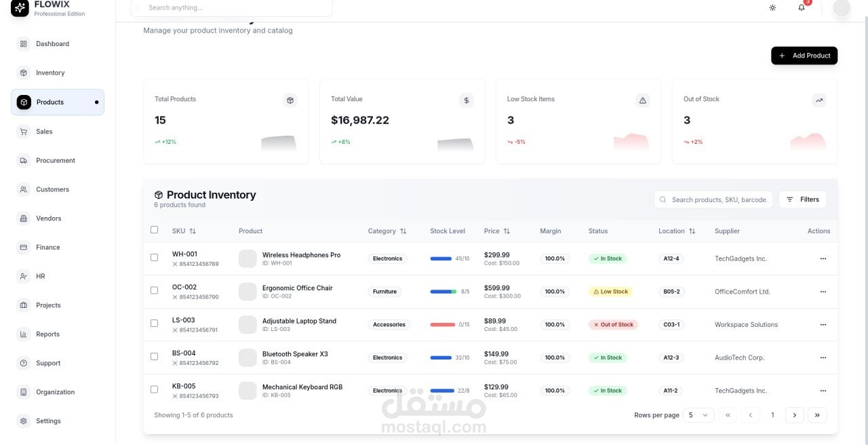The height and width of the screenshot is (445, 868).
Task: View the Reports page
Action: pos(58,334)
